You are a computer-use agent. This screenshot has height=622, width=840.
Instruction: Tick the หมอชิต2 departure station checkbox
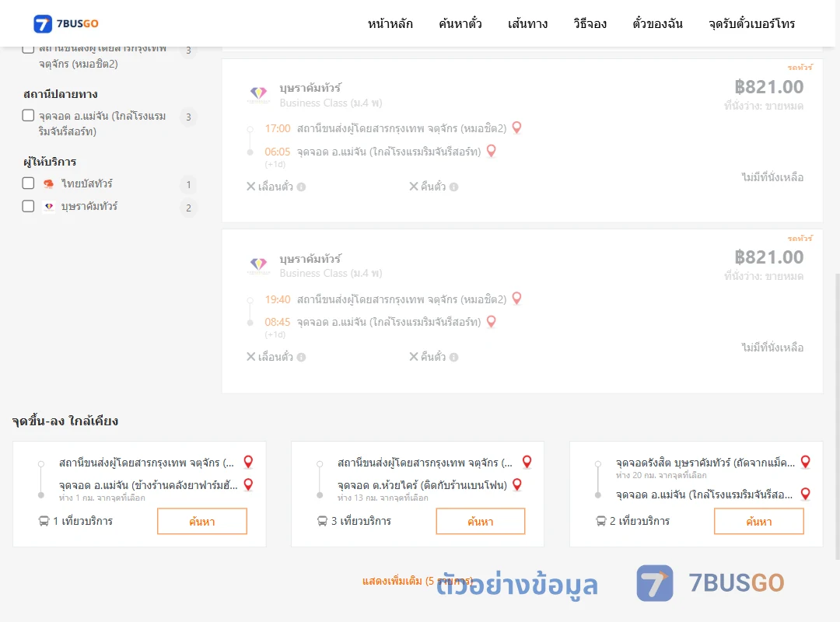tap(29, 49)
